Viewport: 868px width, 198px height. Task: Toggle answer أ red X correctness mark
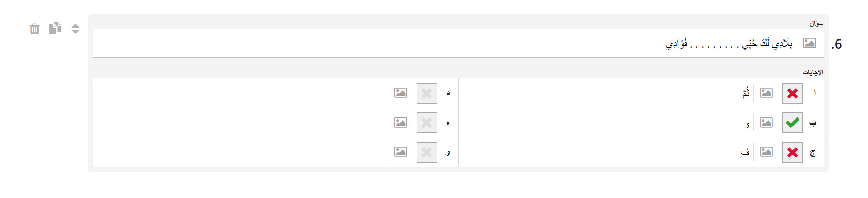point(792,93)
